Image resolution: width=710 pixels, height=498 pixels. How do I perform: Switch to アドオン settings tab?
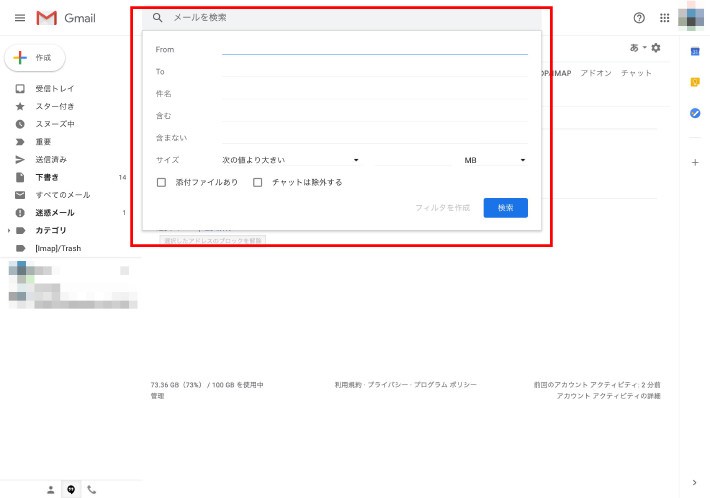pos(596,73)
